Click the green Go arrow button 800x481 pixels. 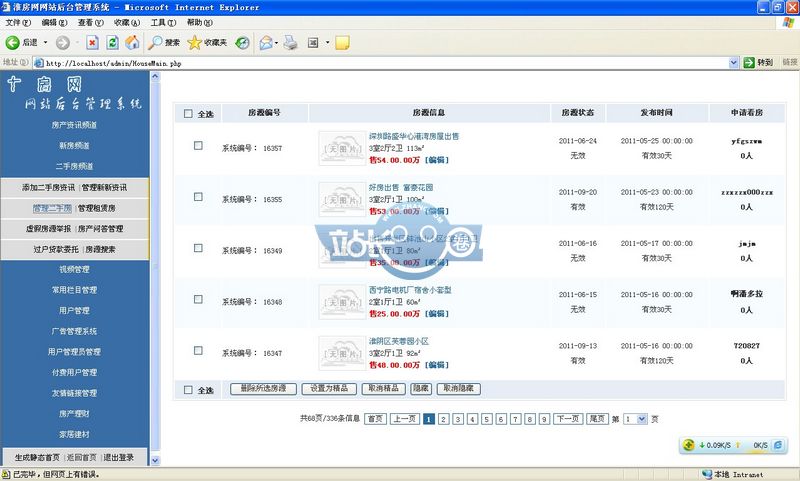pyautogui.click(x=749, y=63)
